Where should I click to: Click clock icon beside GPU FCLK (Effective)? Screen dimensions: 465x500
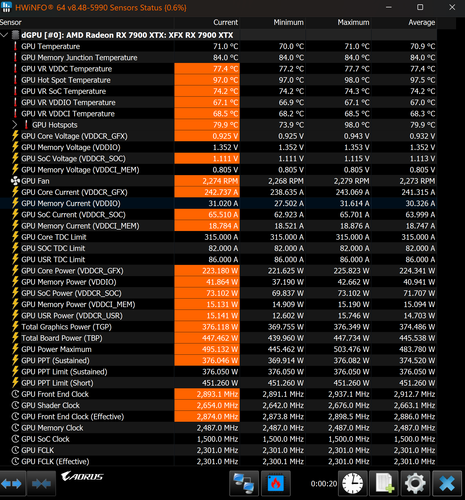tap(15, 461)
